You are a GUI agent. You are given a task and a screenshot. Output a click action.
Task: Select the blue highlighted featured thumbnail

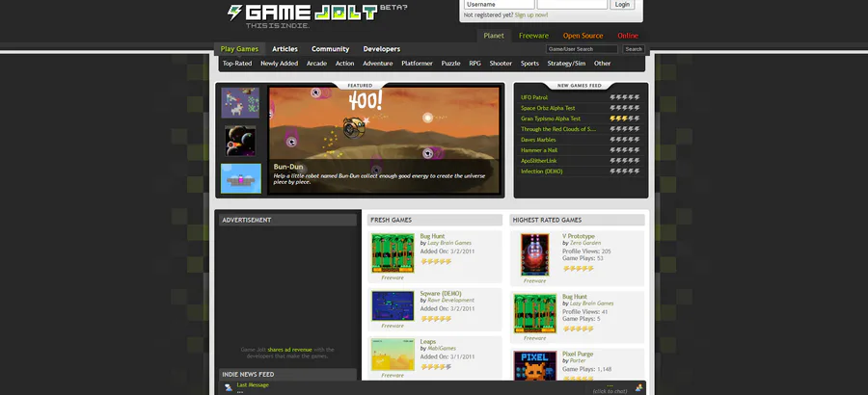click(241, 178)
